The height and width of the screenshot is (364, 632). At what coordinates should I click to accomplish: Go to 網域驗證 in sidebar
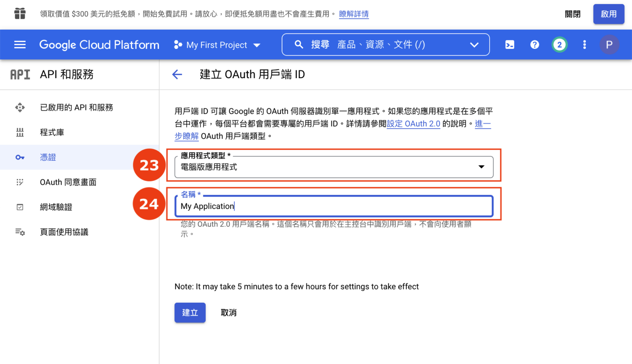[56, 207]
